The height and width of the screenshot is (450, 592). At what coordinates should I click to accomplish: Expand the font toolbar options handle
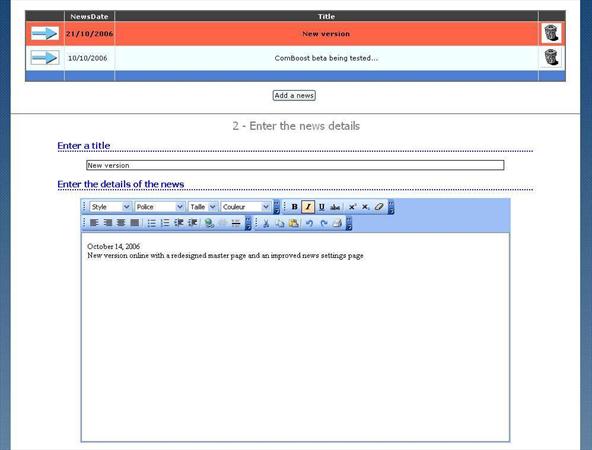click(276, 207)
